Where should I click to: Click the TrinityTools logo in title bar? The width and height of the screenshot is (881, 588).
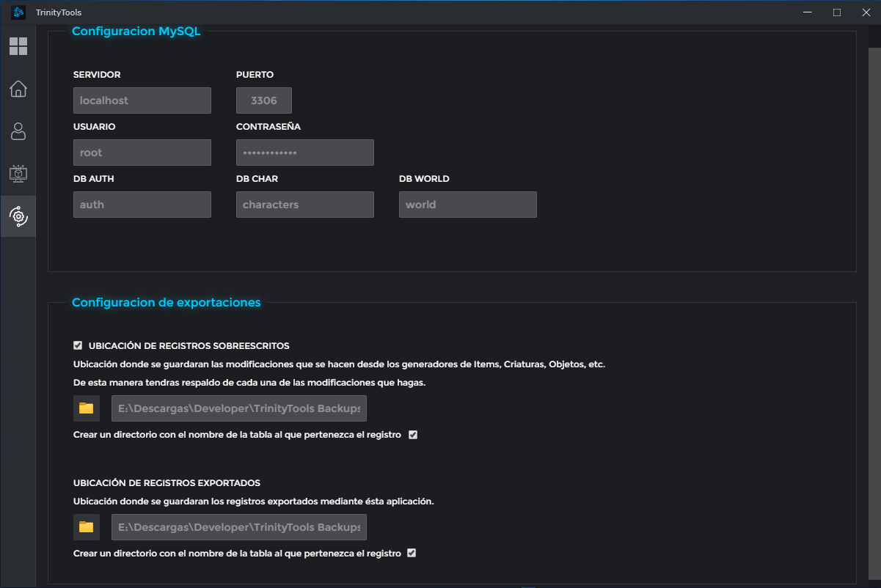[18, 12]
